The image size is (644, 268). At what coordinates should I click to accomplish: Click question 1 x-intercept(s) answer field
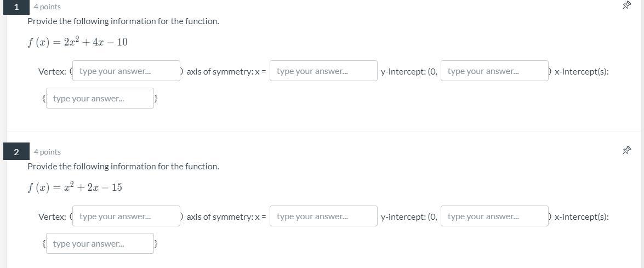click(100, 99)
